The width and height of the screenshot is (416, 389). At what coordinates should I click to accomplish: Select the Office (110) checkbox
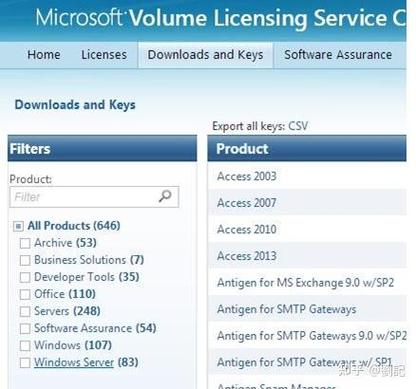coord(25,294)
